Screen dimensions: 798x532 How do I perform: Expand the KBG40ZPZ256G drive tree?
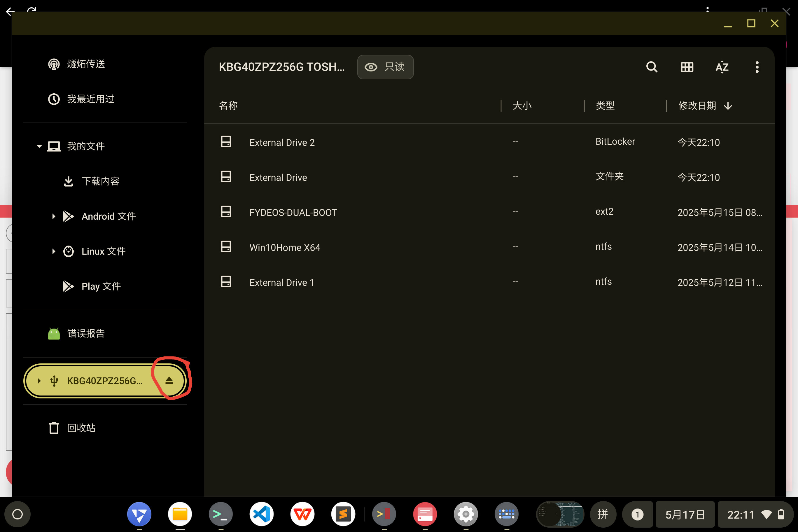(x=39, y=381)
